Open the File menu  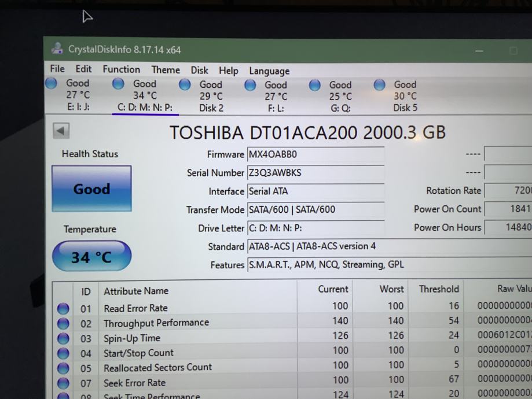[x=57, y=69]
